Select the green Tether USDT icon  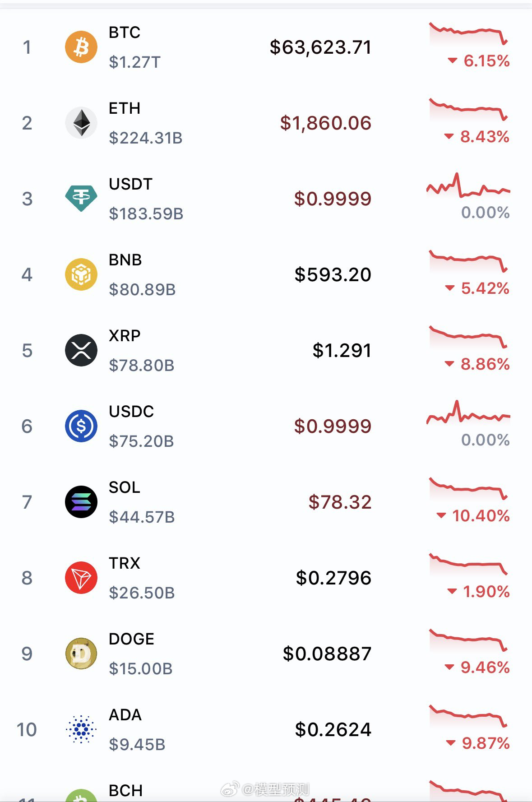(81, 199)
